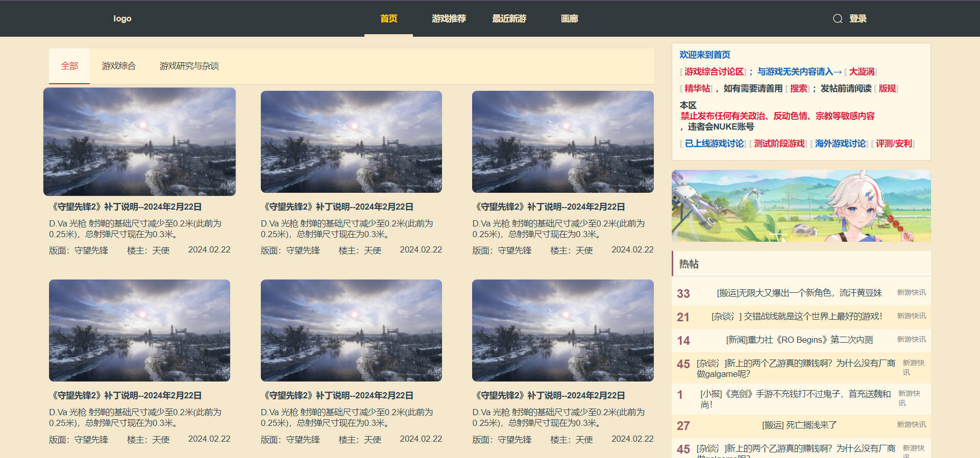Open bottom-row last card's landscape thumbnail
Viewport: 980px width, 458px height.
click(563, 330)
